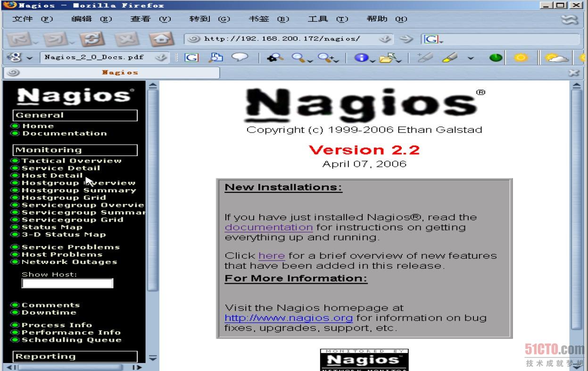Open Service Detail in sidebar

click(61, 168)
